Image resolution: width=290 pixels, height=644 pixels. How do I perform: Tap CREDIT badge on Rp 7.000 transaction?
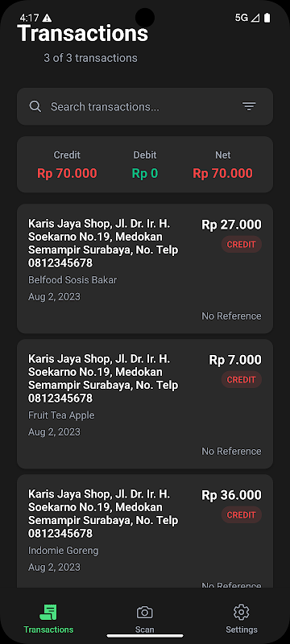[242, 379]
